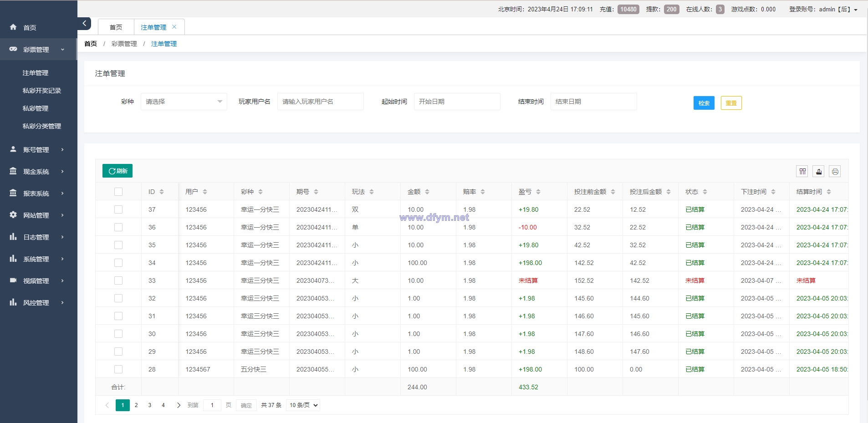Screen dimensions: 868x423
Task: Check the row with ID 35
Action: click(118, 245)
